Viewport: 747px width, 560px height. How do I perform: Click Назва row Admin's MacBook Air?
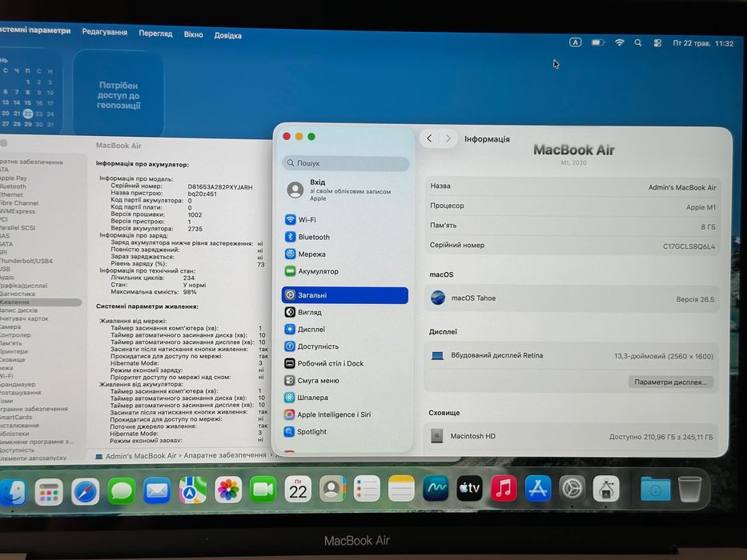point(572,186)
